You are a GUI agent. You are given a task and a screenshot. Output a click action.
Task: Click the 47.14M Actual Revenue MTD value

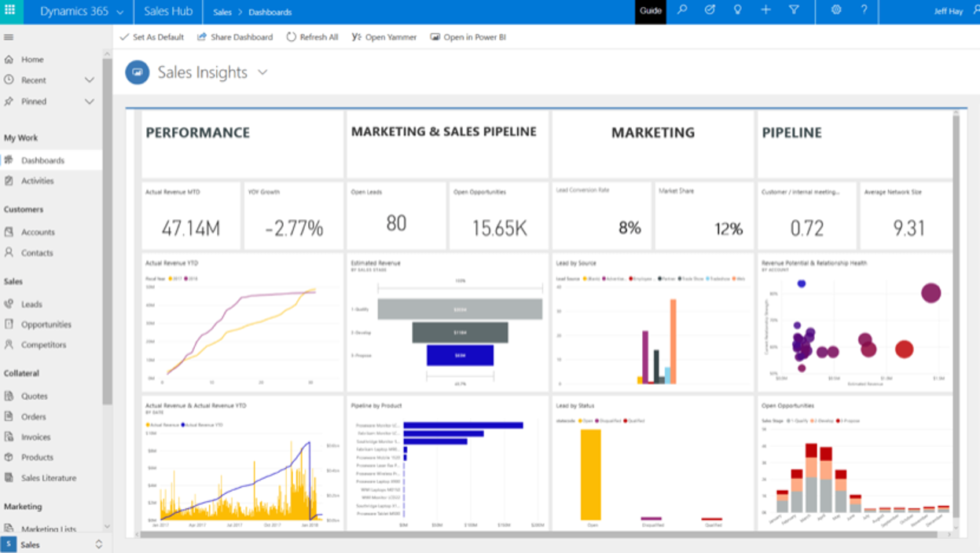(x=191, y=229)
